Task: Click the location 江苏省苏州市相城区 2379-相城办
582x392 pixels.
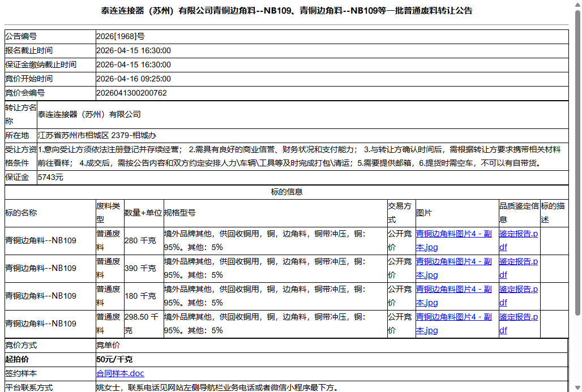Action: [x=96, y=135]
